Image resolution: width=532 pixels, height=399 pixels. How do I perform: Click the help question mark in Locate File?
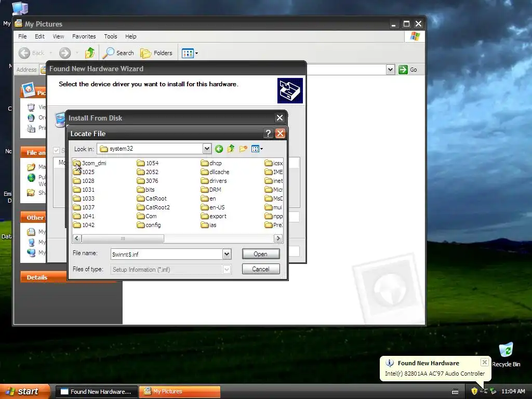coord(268,134)
